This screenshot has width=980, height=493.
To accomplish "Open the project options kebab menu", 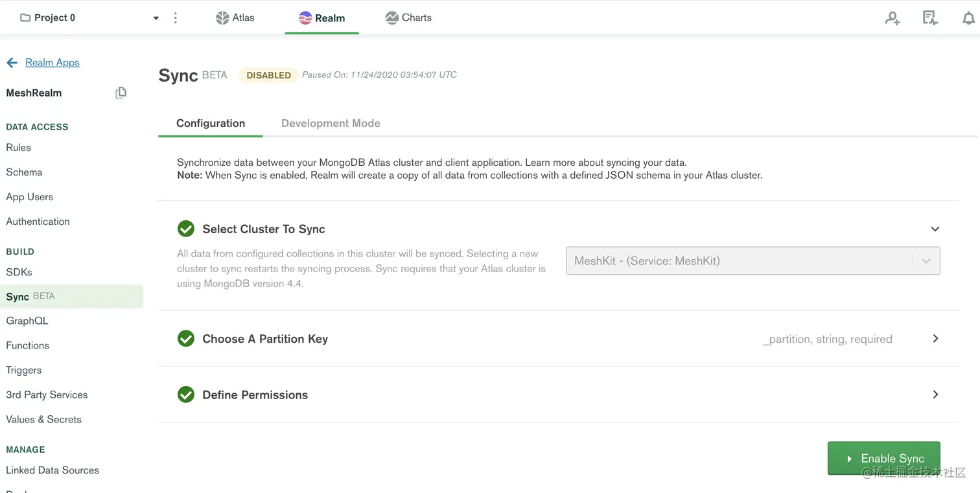I will [x=175, y=18].
